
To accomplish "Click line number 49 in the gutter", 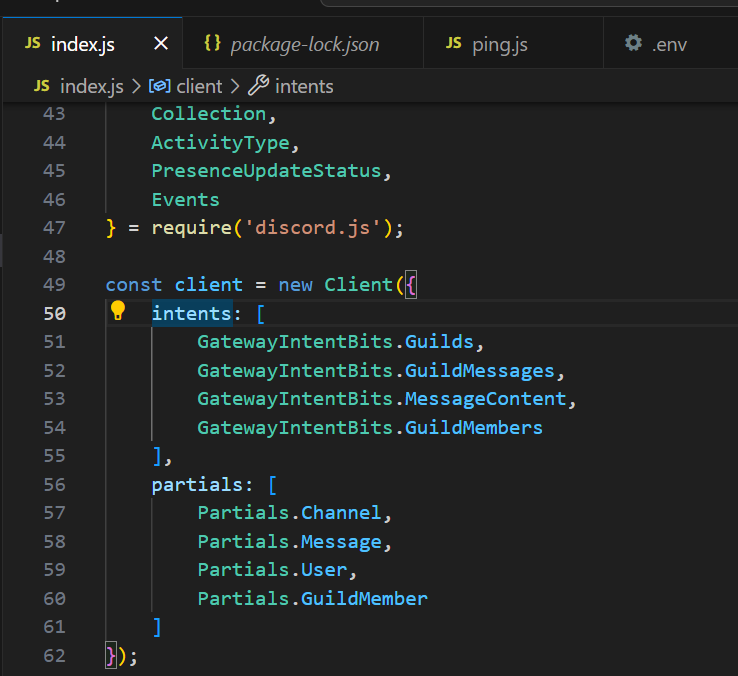I will click(54, 285).
